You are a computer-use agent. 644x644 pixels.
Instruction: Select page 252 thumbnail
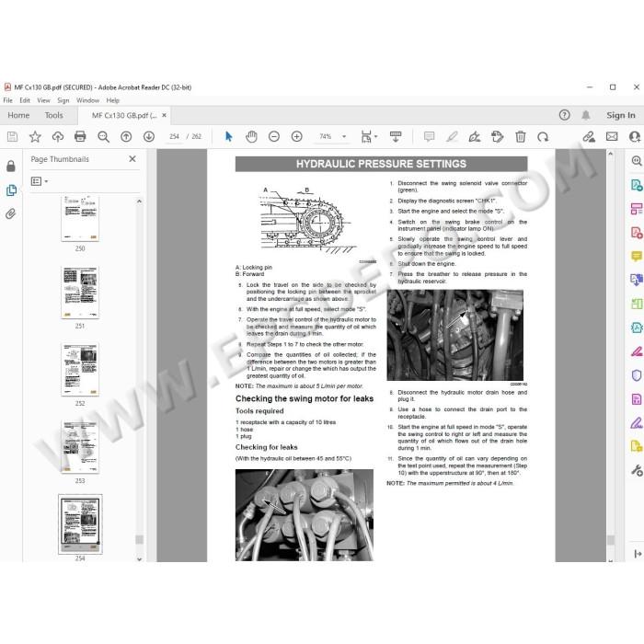[x=80, y=370]
